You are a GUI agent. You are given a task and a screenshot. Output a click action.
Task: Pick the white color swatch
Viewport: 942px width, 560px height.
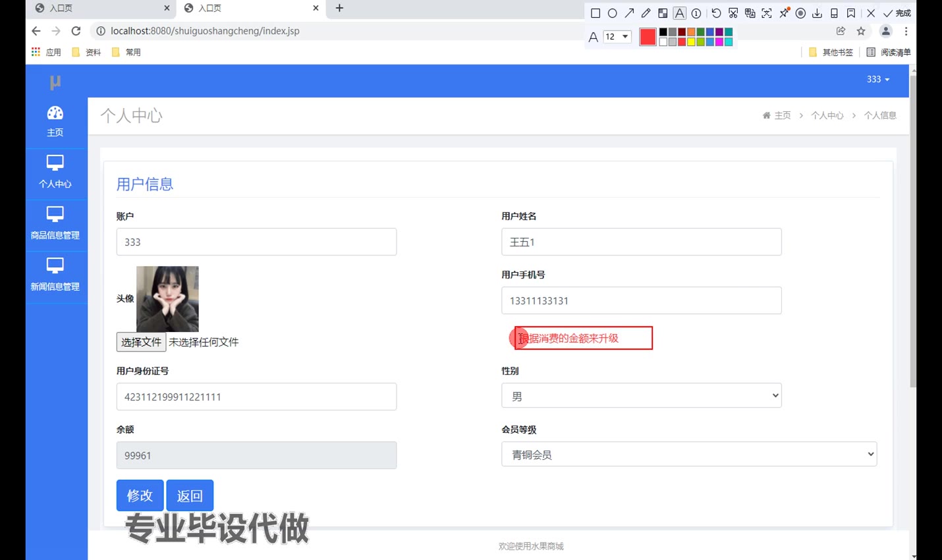pyautogui.click(x=663, y=42)
